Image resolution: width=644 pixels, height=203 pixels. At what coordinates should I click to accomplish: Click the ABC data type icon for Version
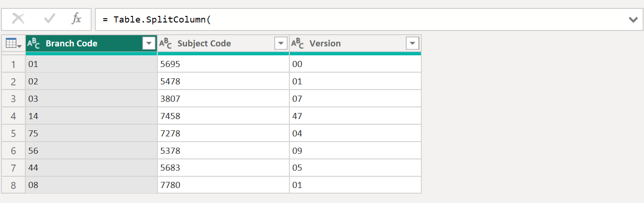[297, 44]
